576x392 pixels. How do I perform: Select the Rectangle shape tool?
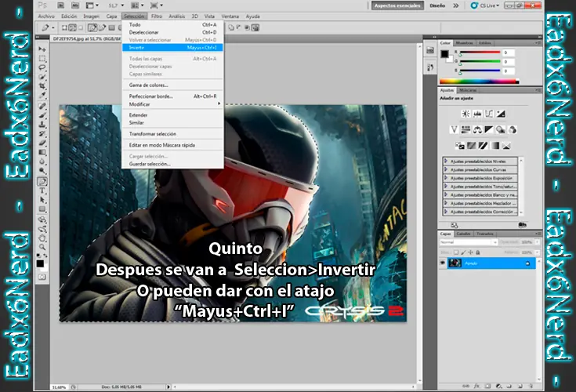pyautogui.click(x=42, y=209)
